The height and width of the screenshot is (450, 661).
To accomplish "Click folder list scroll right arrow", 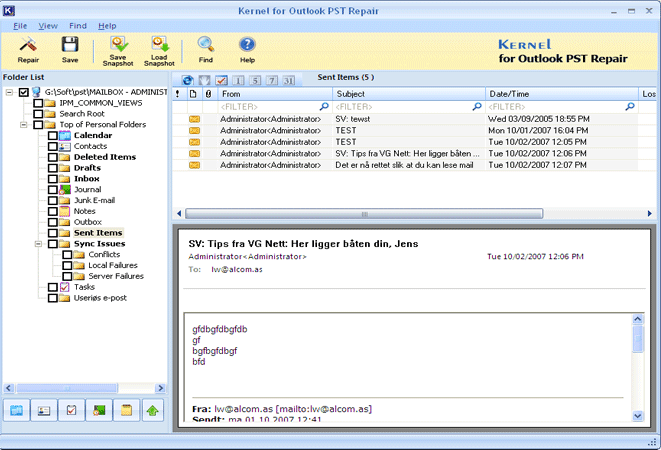I will [160, 388].
